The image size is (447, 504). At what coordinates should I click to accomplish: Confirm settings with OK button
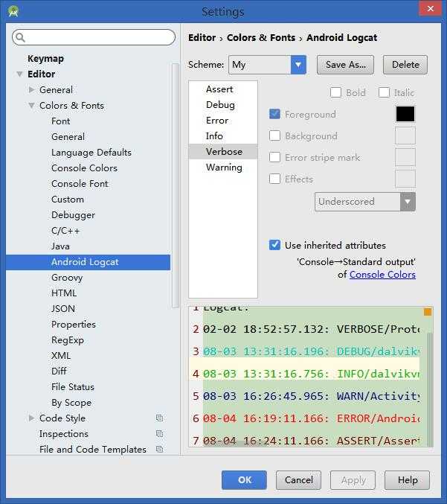(244, 480)
